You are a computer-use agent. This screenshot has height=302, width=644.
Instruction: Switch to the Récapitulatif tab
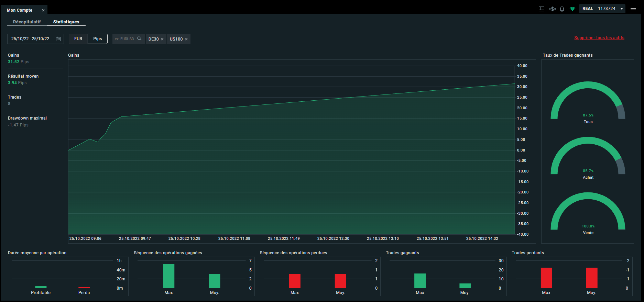pyautogui.click(x=27, y=22)
